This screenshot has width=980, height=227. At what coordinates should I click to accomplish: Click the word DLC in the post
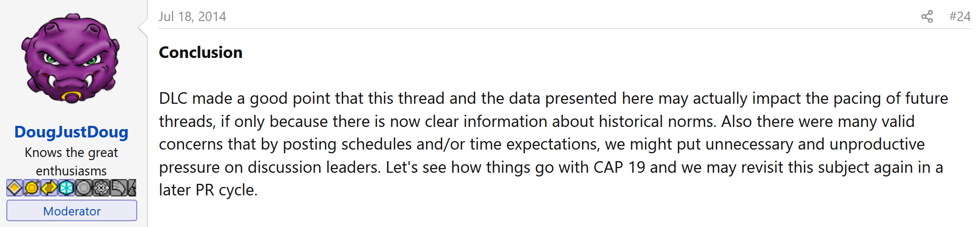point(173,98)
